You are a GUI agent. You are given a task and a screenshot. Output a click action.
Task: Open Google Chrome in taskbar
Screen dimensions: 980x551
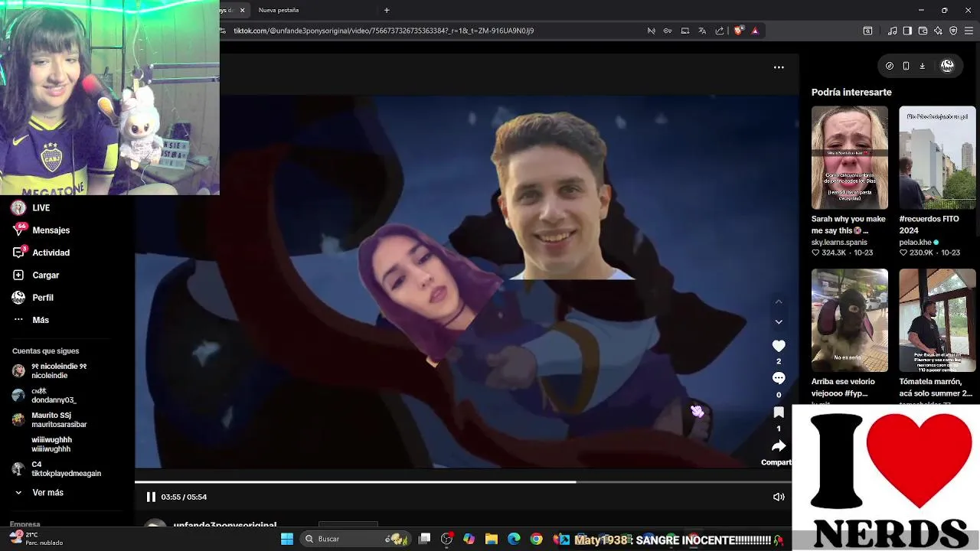tap(536, 539)
